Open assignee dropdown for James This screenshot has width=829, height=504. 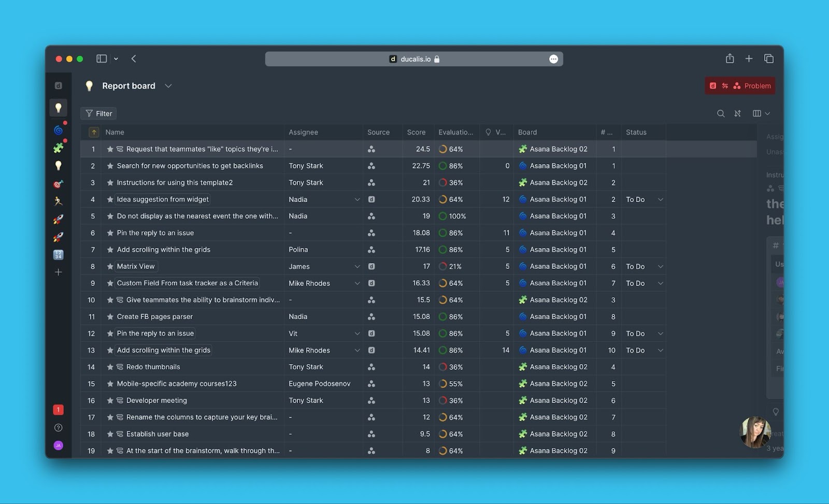pyautogui.click(x=357, y=267)
